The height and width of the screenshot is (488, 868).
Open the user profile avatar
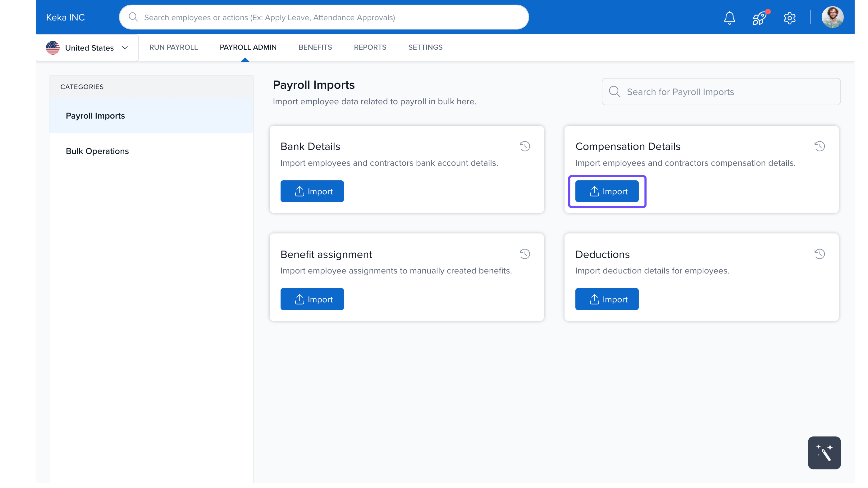tap(832, 17)
